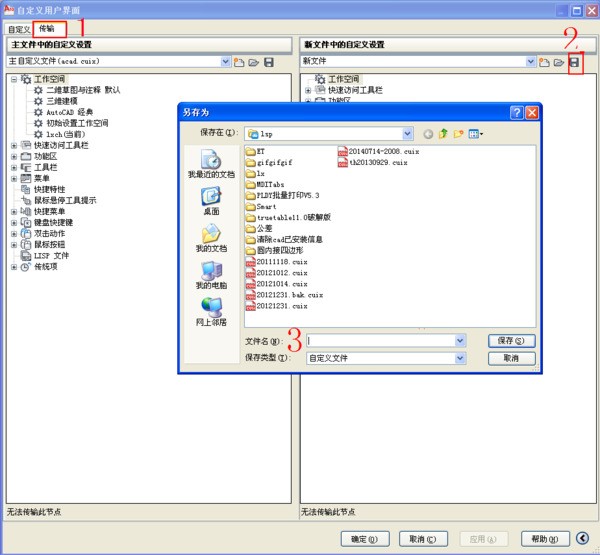Click save icon in left pane
Image resolution: width=600 pixels, height=555 pixels.
269,62
